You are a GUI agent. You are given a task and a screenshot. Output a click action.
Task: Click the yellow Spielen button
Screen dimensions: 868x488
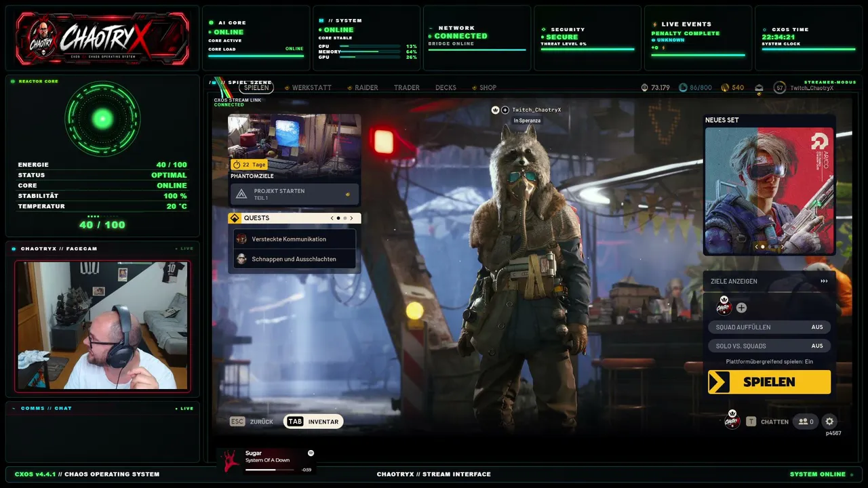click(x=769, y=382)
